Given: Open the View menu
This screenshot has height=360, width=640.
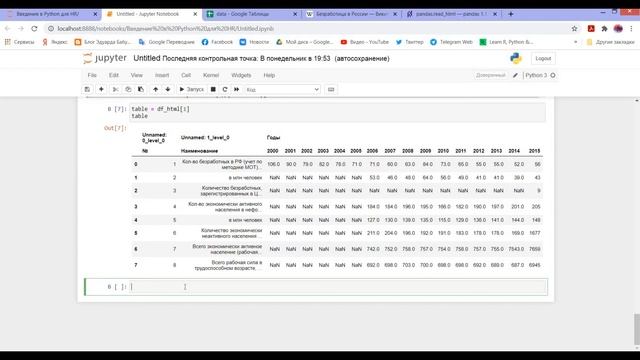Looking at the screenshot, I should (x=137, y=75).
